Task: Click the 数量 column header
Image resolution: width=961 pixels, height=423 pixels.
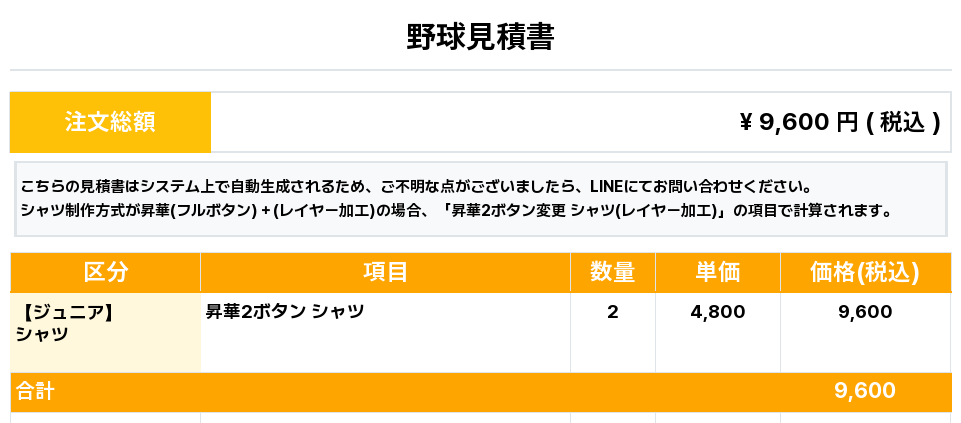Action: pos(612,272)
